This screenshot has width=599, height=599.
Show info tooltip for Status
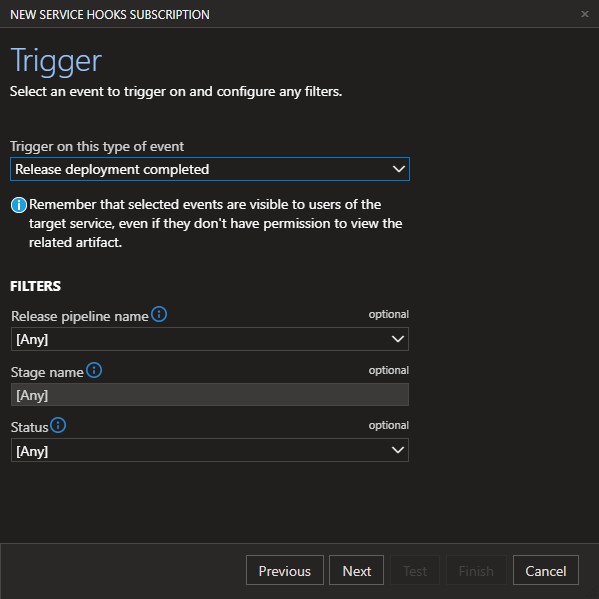[x=58, y=425]
